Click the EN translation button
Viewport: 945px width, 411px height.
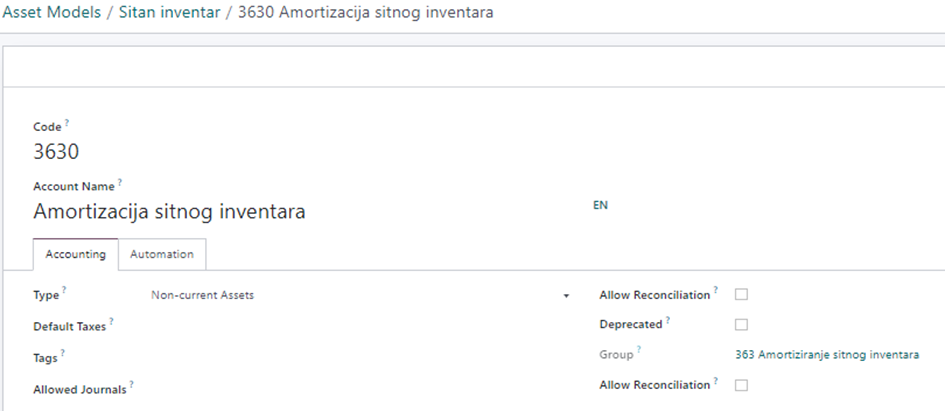click(x=601, y=205)
